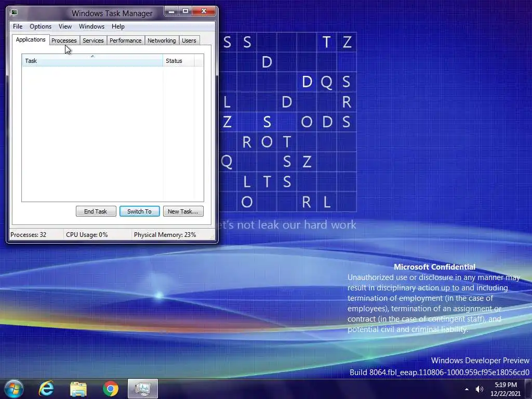Click the Physical Memory: 23% status text
Screen dimensions: 532x399
165,235
